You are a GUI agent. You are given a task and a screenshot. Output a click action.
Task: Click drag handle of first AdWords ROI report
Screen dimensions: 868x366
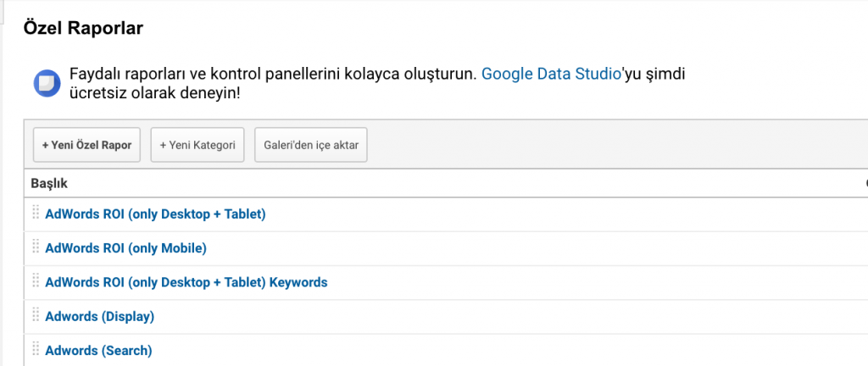[36, 213]
